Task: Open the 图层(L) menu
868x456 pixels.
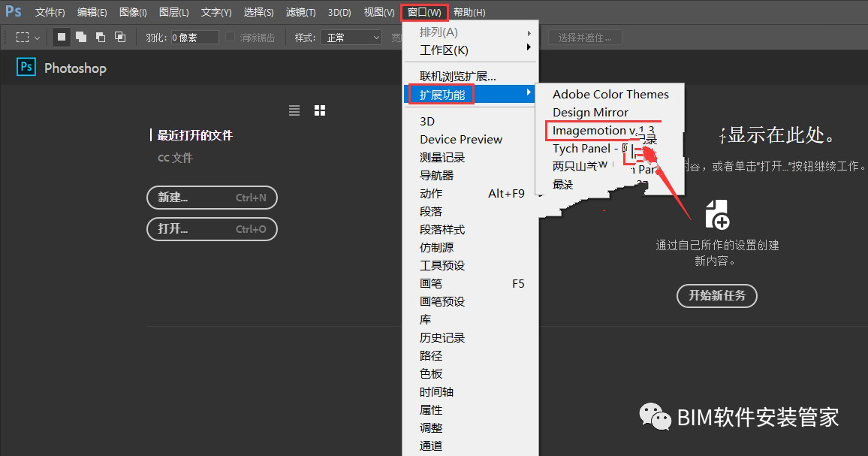Action: (173, 12)
